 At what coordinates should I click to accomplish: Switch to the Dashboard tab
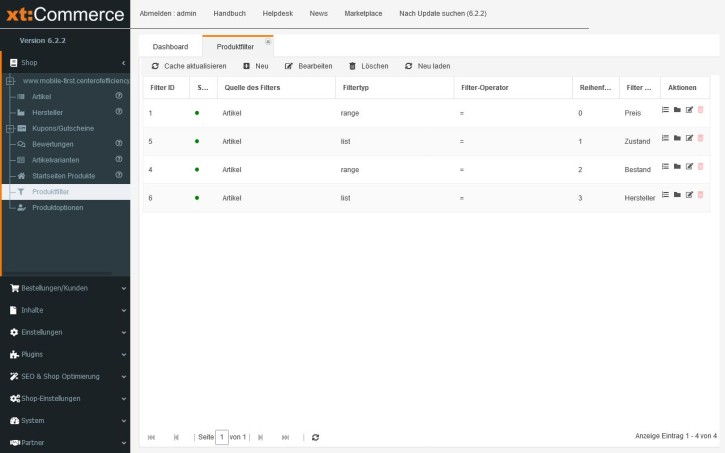coord(170,47)
